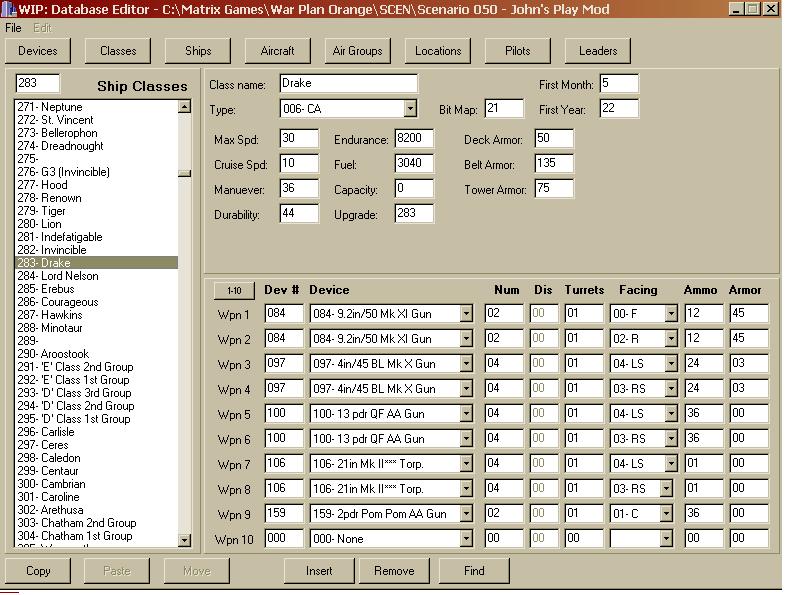Open the Leaders section
The image size is (786, 595).
pyautogui.click(x=598, y=51)
